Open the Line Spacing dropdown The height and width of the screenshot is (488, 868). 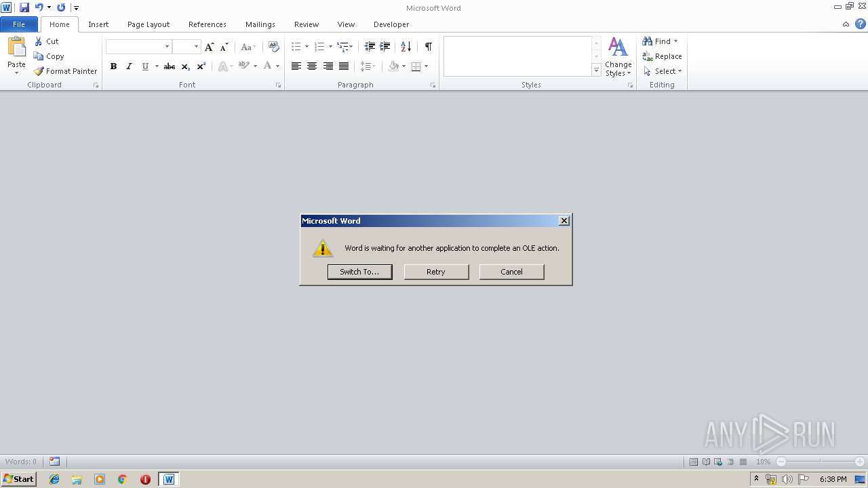pos(368,66)
